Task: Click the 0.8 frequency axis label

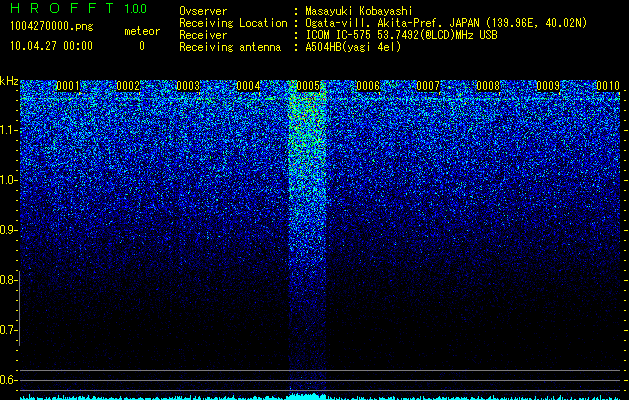Action: [8, 280]
